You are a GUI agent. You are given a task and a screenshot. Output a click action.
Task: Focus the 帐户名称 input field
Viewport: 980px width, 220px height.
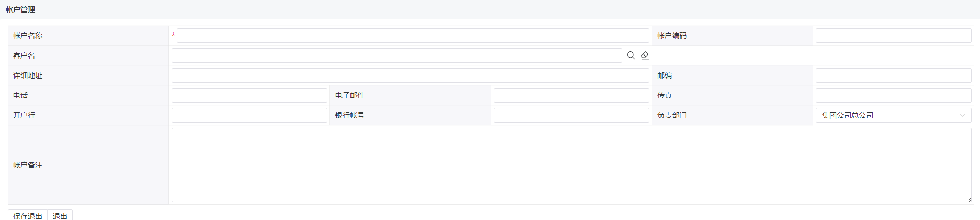pos(413,36)
